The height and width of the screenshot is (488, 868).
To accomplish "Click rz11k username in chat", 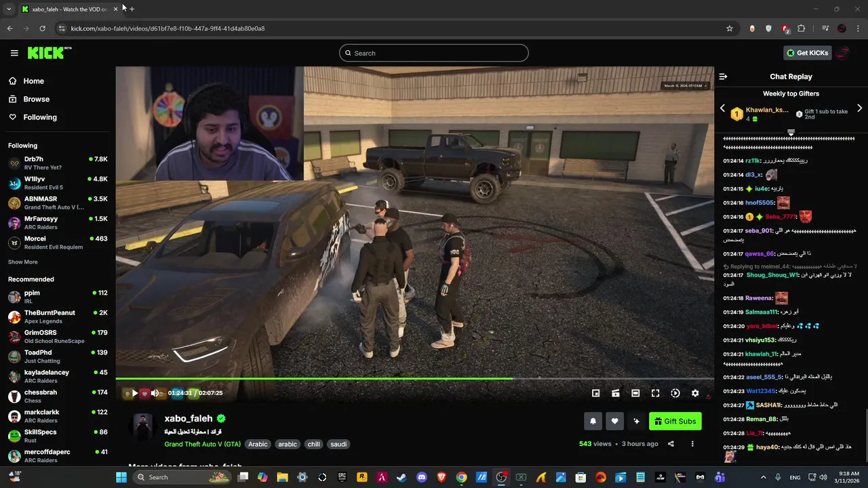I will click(x=753, y=161).
